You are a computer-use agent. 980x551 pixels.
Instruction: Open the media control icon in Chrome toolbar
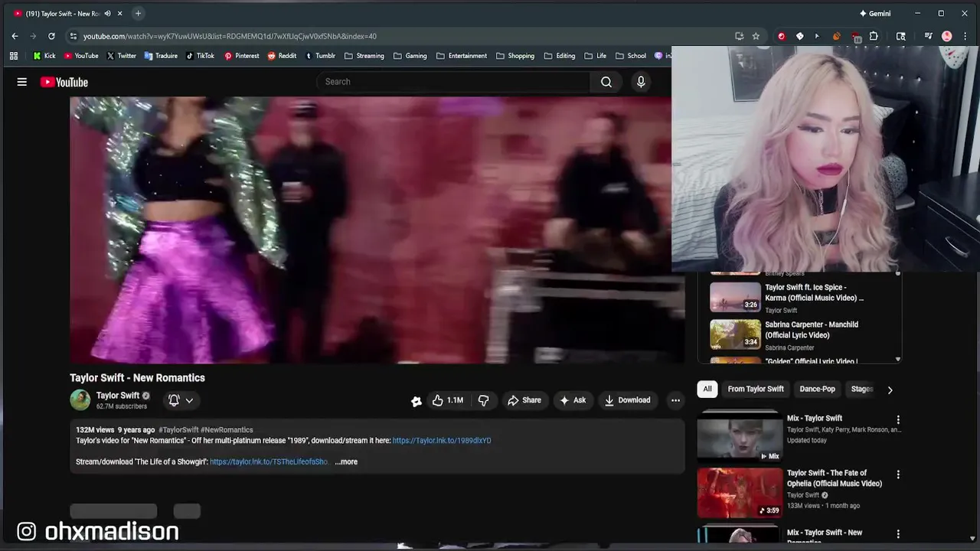click(928, 36)
